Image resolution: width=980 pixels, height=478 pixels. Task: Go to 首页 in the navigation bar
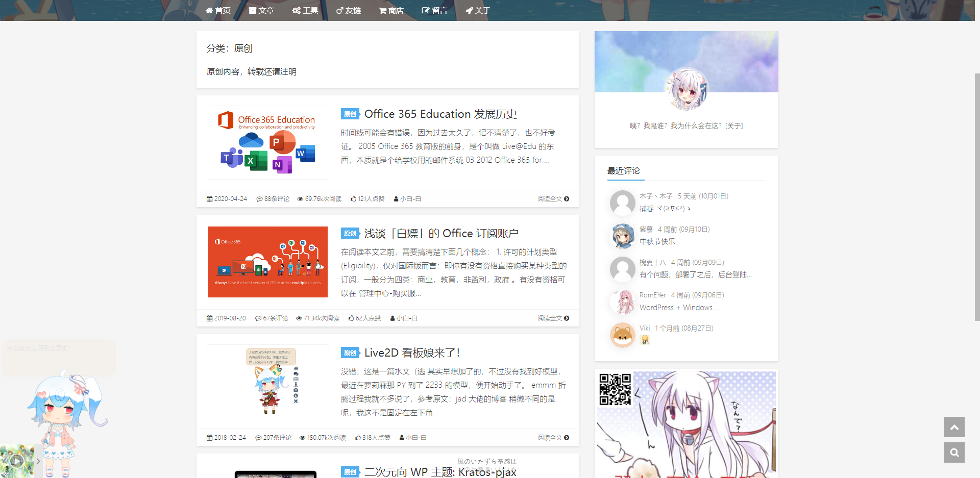tap(218, 10)
